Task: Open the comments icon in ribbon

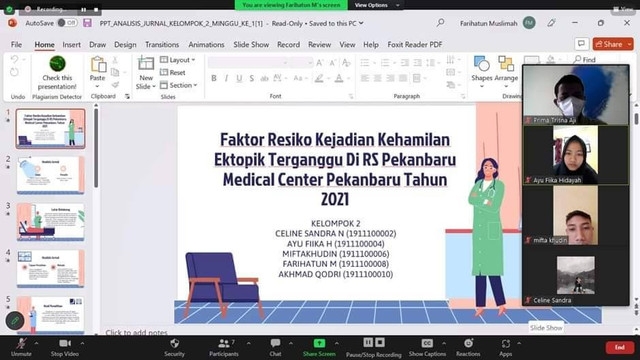Action: click(x=581, y=44)
